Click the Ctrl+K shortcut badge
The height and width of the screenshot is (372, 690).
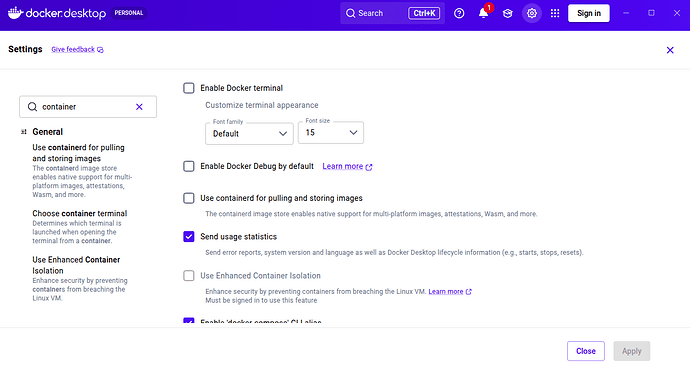click(424, 13)
